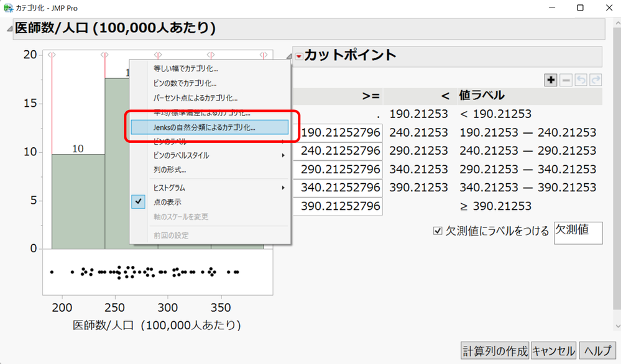The image size is (621, 364).
Task: Select cutpoint handle at 190.21 on histogram
Action: click(x=52, y=55)
